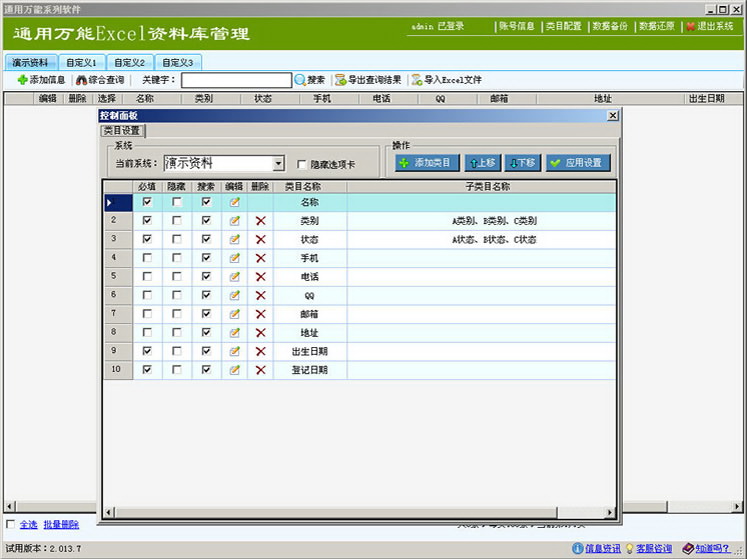
Task: Delete the 状态 category with red X
Action: [261, 239]
